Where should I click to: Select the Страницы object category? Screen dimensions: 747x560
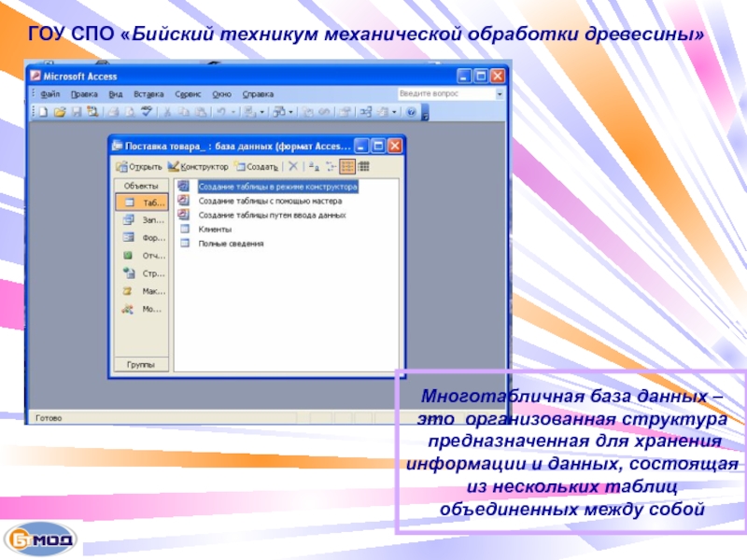coord(142,273)
